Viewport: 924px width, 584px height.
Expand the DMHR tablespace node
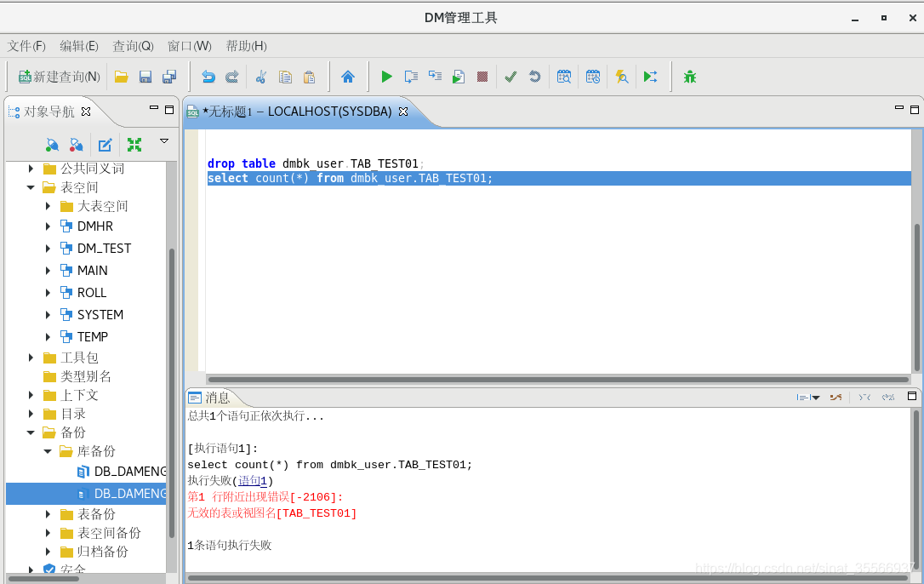tap(48, 226)
